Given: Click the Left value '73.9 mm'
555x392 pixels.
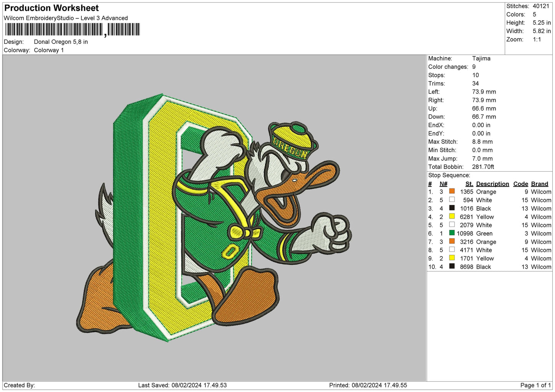Looking at the screenshot, I should click(x=484, y=92).
